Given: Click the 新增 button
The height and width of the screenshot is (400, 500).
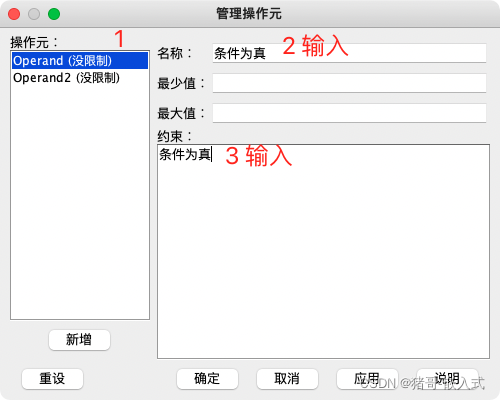Looking at the screenshot, I should 79,340.
